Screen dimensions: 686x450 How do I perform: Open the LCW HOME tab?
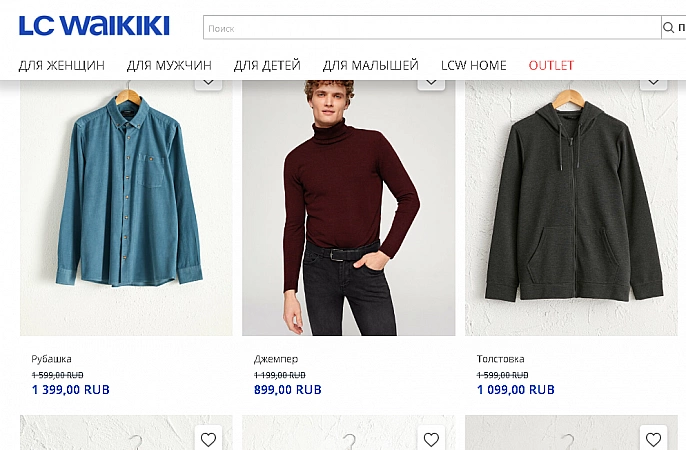[x=474, y=66]
